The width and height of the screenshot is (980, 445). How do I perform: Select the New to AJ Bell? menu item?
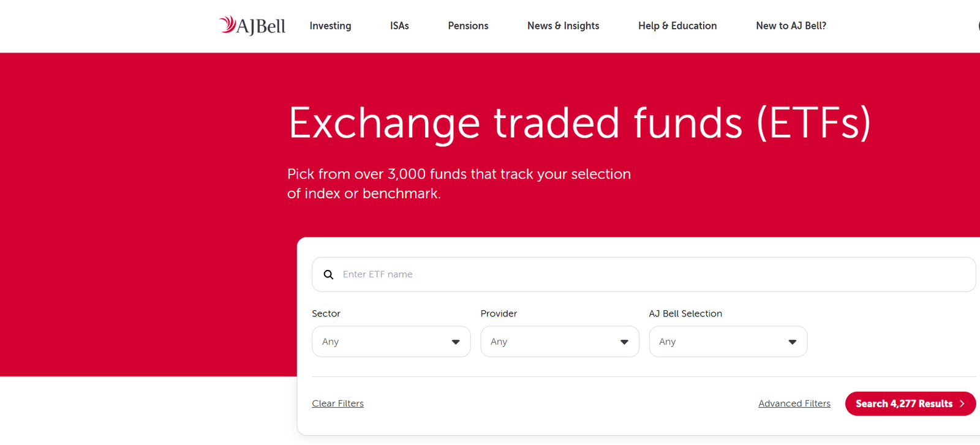(791, 26)
